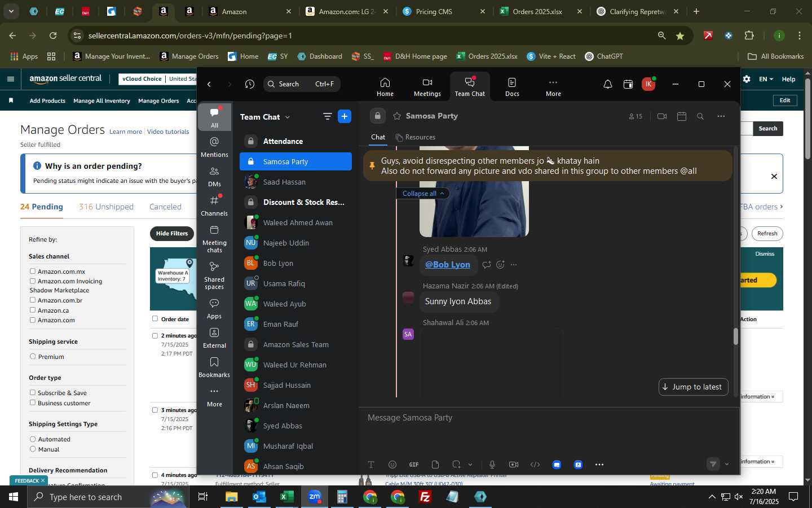This screenshot has width=812, height=508.
Task: Add reaction to Bob Lyon mention message
Action: click(500, 264)
